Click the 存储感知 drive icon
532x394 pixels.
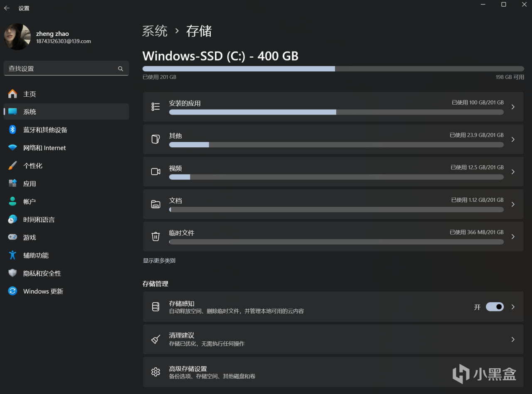pos(156,307)
